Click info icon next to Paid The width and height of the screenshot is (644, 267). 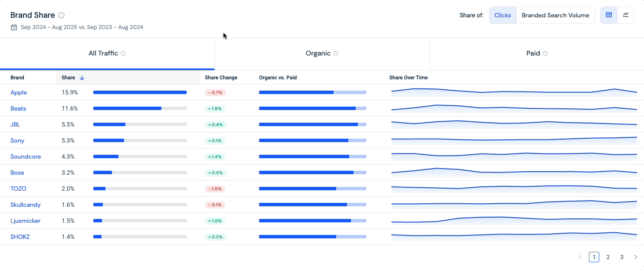[545, 53]
